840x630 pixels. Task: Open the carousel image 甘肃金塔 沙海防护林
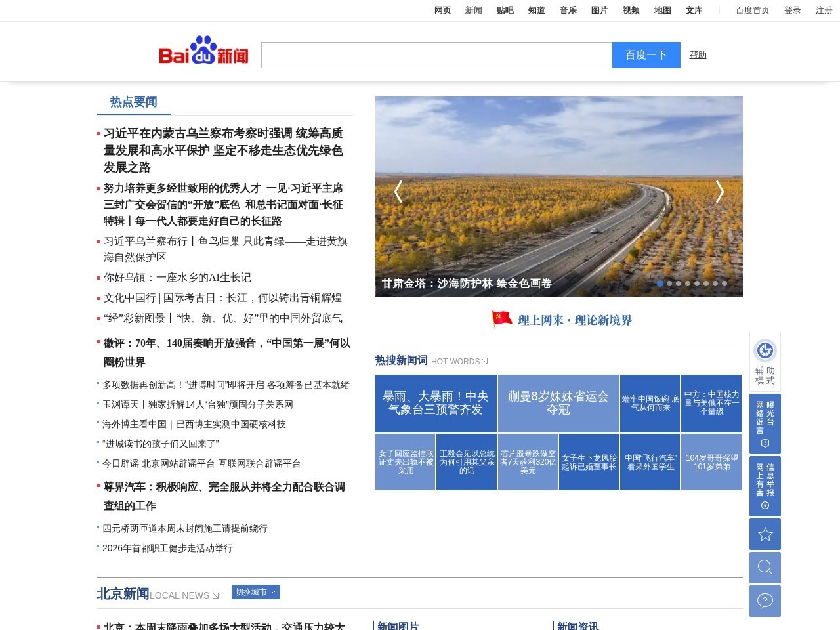[559, 196]
